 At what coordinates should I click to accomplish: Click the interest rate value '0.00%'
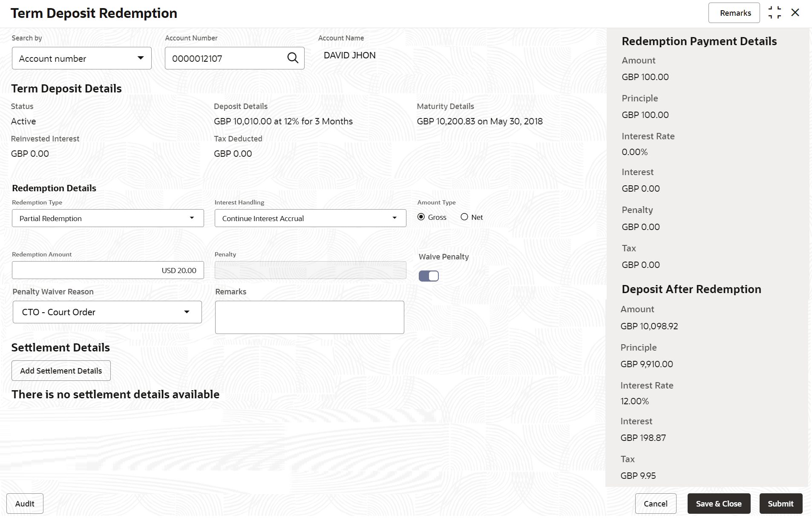[x=634, y=152]
